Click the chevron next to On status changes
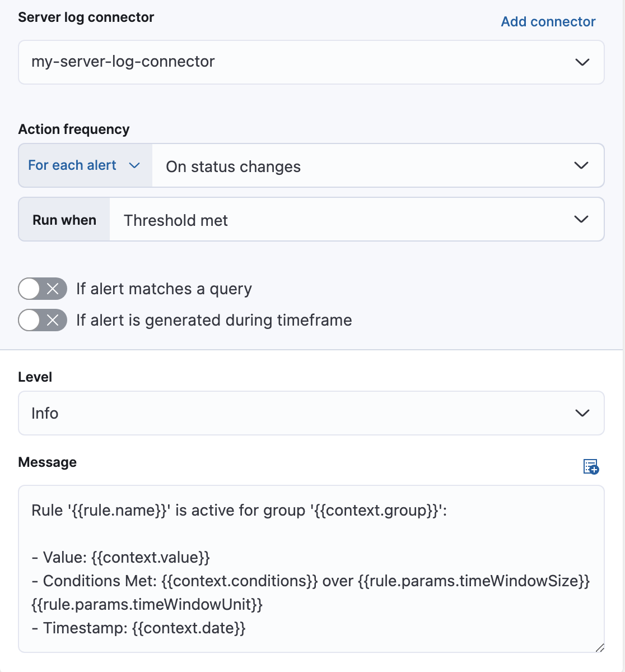Image resolution: width=625 pixels, height=672 pixels. tap(581, 165)
